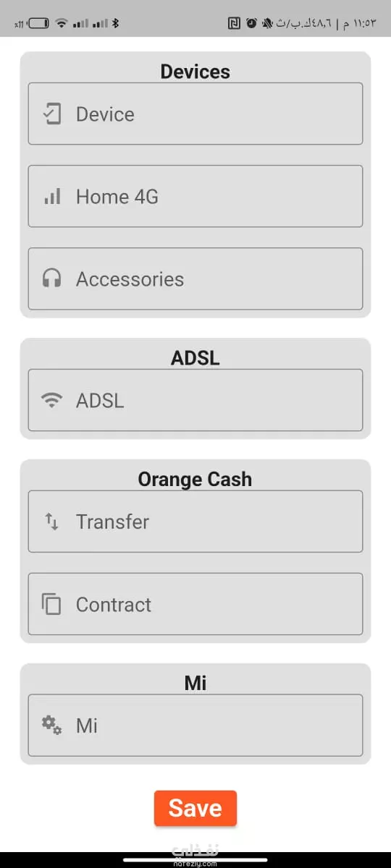Tap the Bluetooth icon in status bar
This screenshot has width=391, height=868.
click(x=115, y=24)
